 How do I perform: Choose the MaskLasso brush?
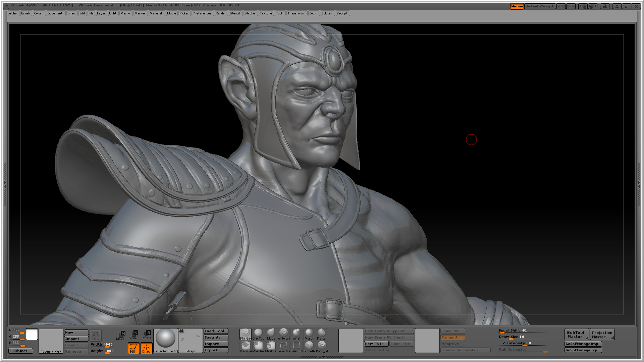[x=271, y=347]
